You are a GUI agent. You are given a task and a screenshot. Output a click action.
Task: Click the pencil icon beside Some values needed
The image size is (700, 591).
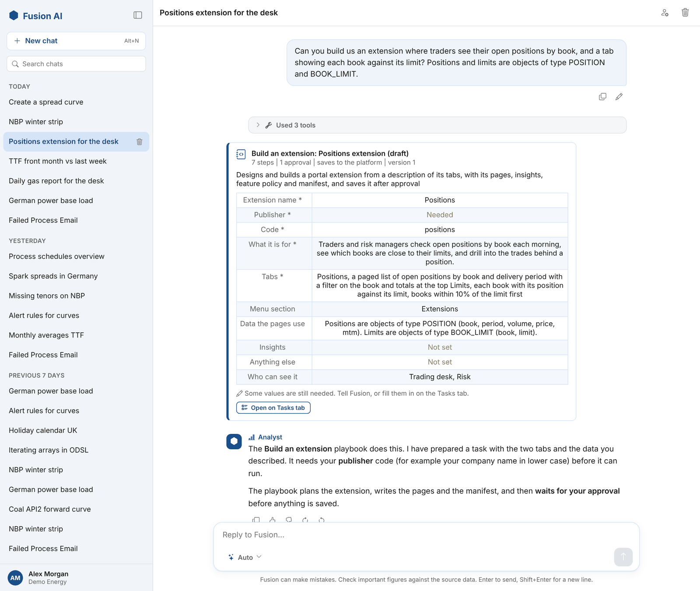pos(239,394)
